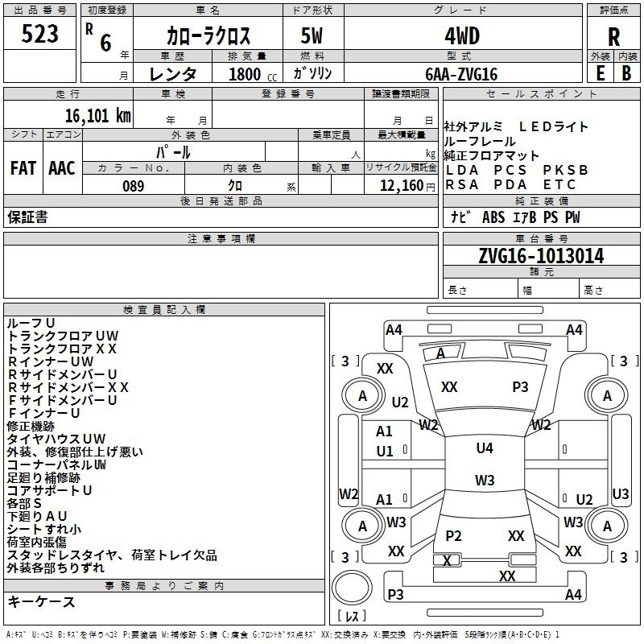Select the 長さ dimension field
Screen dimensions: 644x644
point(480,289)
